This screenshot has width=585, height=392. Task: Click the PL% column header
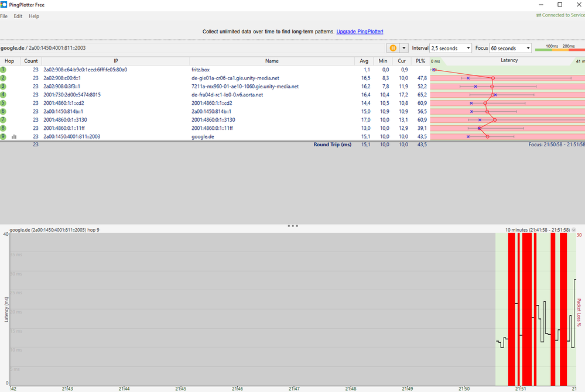(420, 61)
